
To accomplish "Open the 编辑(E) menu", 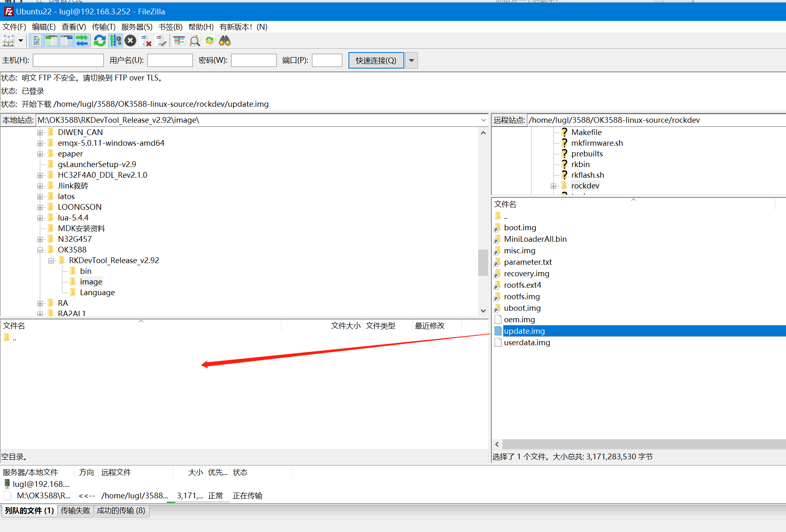I will click(44, 27).
